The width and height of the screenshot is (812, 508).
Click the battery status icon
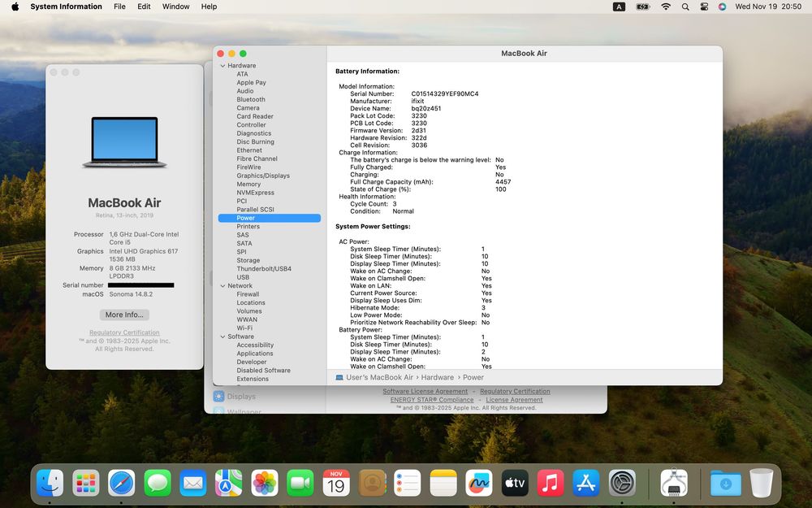(x=642, y=7)
